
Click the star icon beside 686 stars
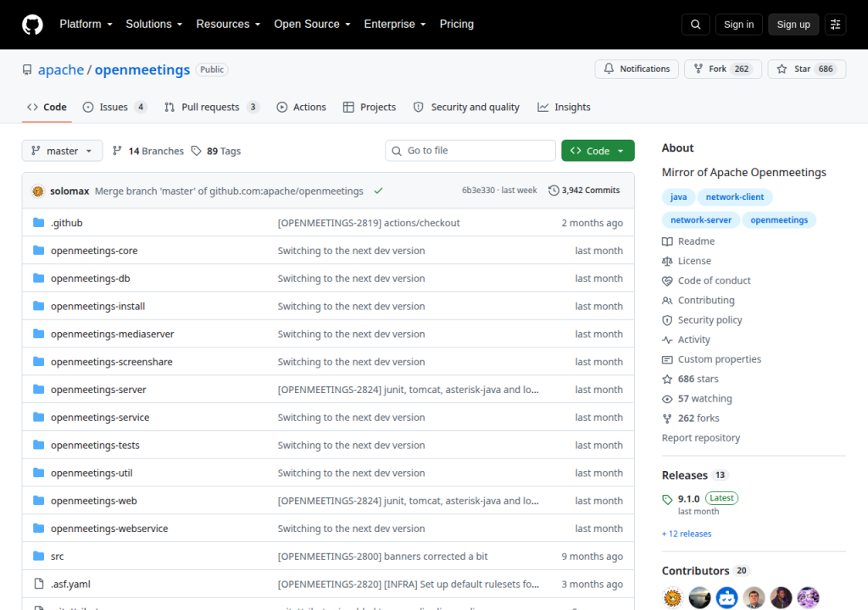tap(667, 380)
